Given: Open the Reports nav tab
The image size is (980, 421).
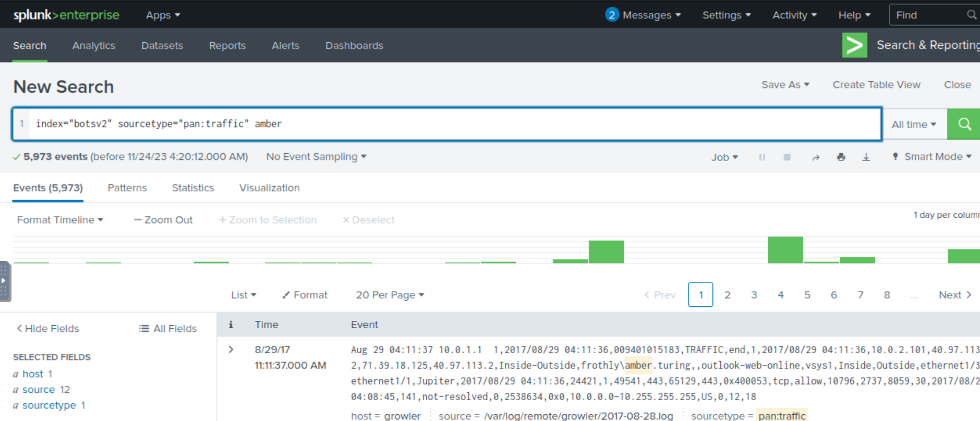Looking at the screenshot, I should (x=227, y=45).
